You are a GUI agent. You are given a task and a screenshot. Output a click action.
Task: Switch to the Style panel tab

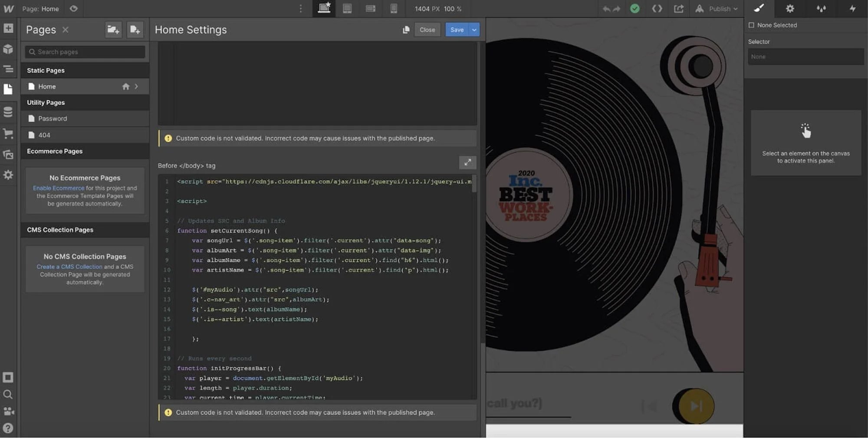759,9
